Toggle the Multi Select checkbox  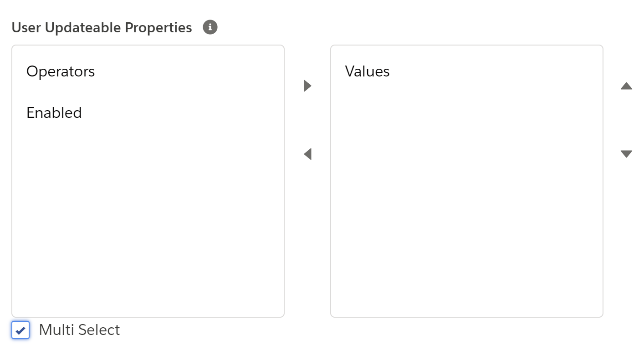20,330
